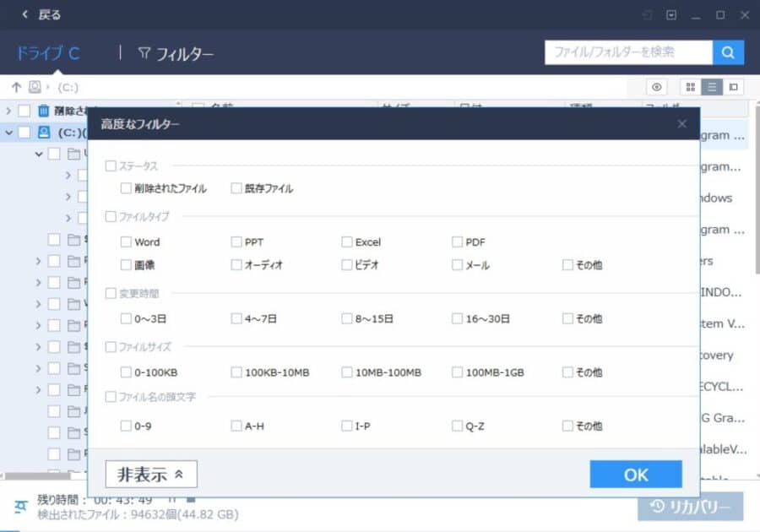Screen dimensions: 760x532
Task: Click the window menu dropdown icon in title bar
Action: 671,15
